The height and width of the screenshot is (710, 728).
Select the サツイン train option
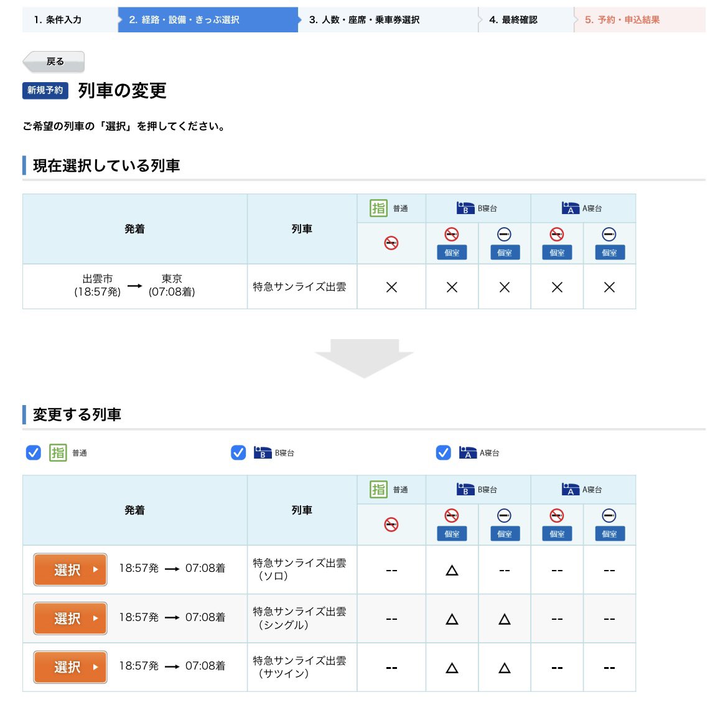pos(70,667)
